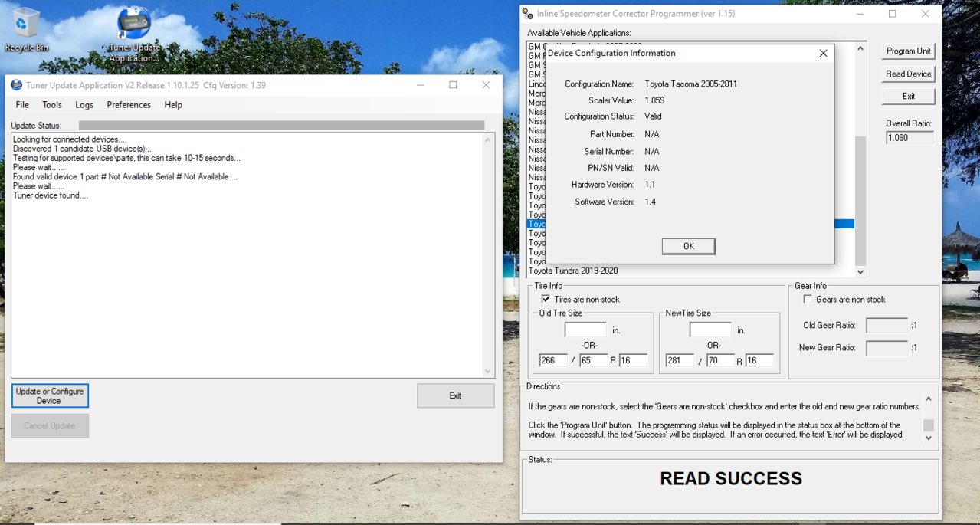Click Tuner log scroll down arrow
Viewport: 980px width, 525px height.
tap(489, 371)
